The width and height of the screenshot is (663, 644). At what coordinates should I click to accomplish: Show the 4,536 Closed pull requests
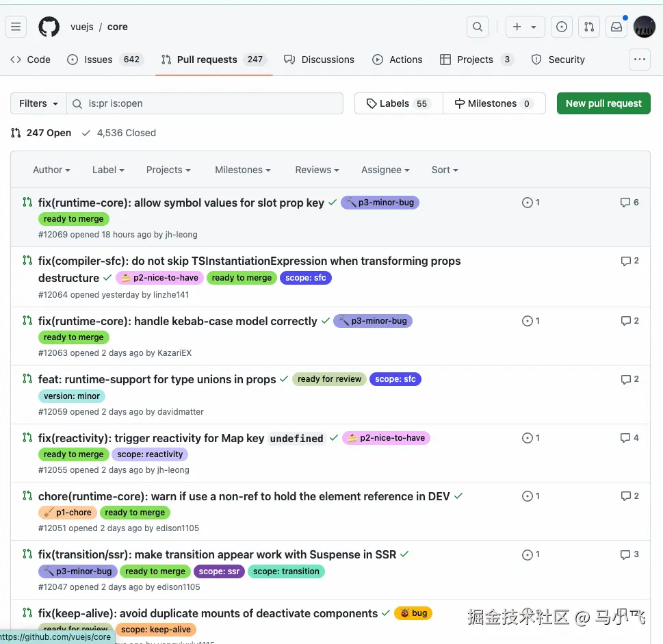pyautogui.click(x=119, y=133)
